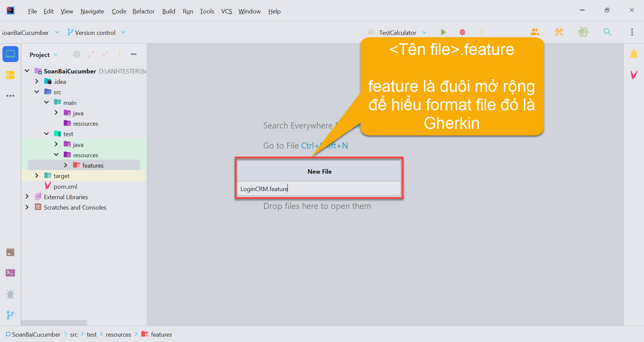Open IDE settings vertical dots menu

coord(632,32)
